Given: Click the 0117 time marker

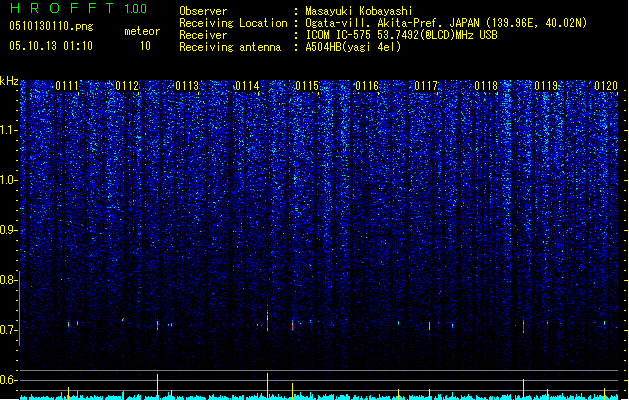Looking at the screenshot, I should [x=426, y=86].
